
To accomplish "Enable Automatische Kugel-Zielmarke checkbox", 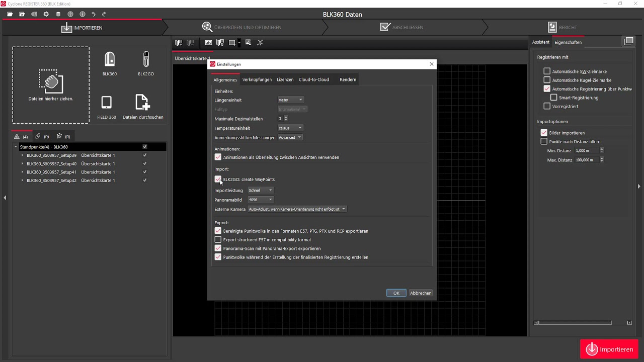I will [547, 80].
